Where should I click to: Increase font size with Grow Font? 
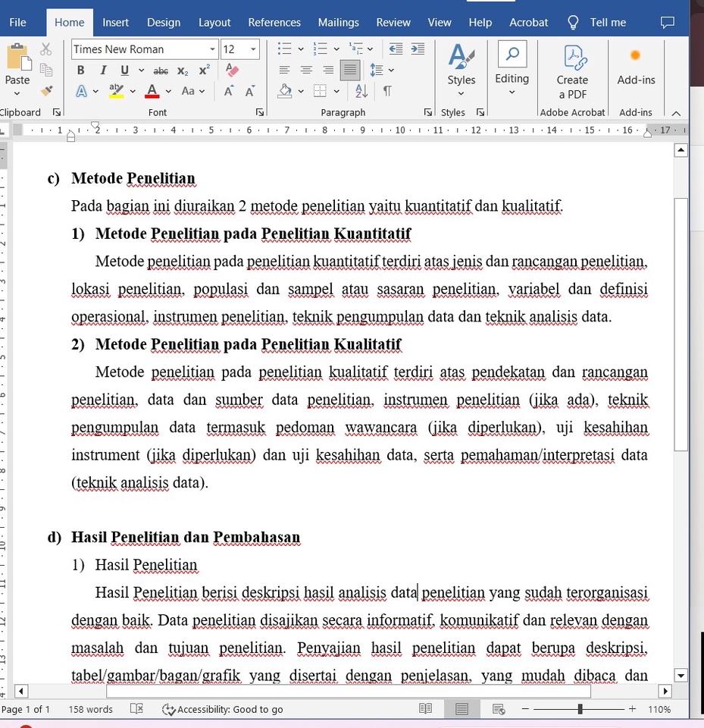tap(228, 91)
